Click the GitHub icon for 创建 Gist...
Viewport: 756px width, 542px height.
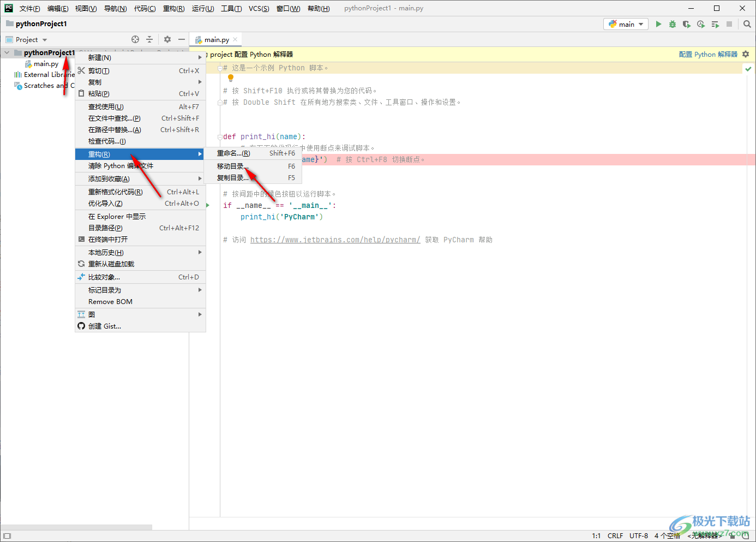81,326
